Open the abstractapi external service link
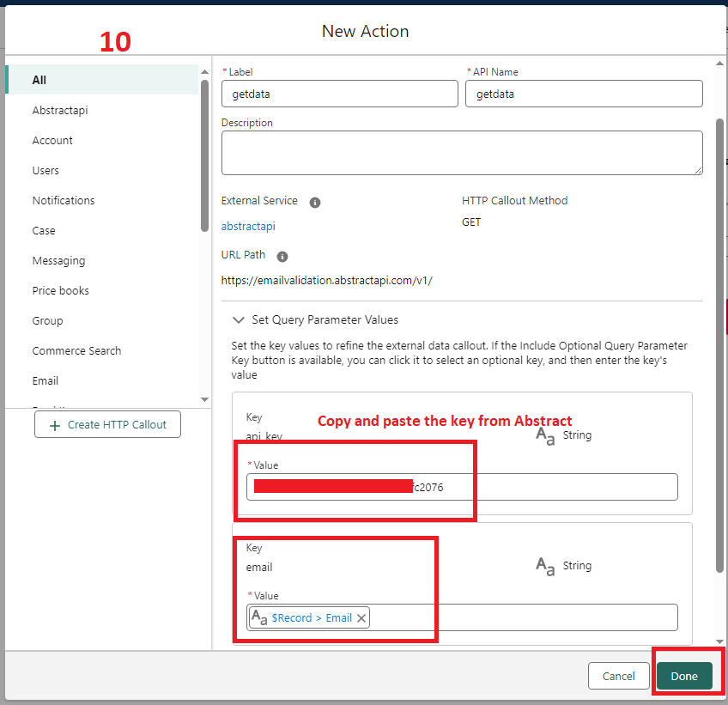728x705 pixels. pyautogui.click(x=248, y=227)
